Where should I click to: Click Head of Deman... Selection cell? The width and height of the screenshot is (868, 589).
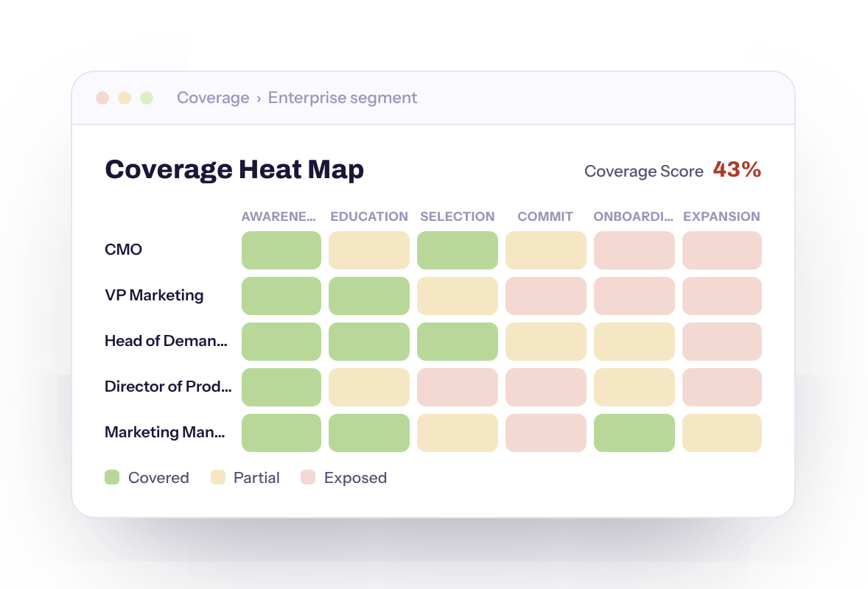click(458, 342)
